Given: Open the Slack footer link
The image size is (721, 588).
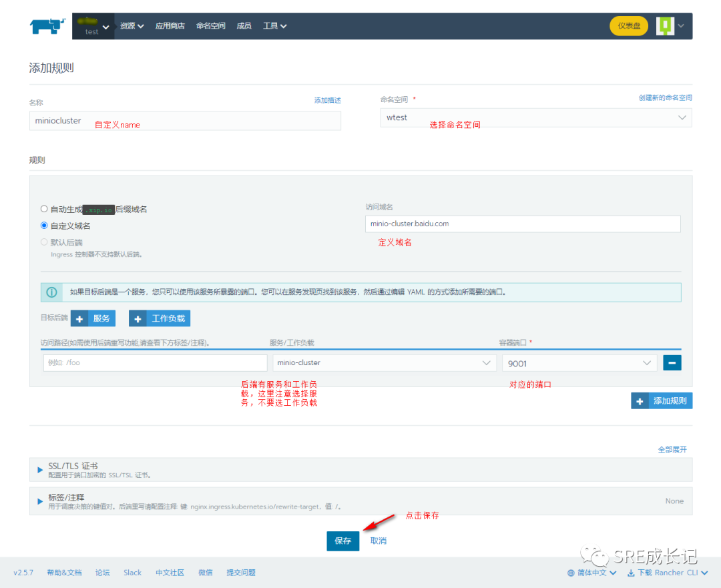Looking at the screenshot, I should point(132,573).
